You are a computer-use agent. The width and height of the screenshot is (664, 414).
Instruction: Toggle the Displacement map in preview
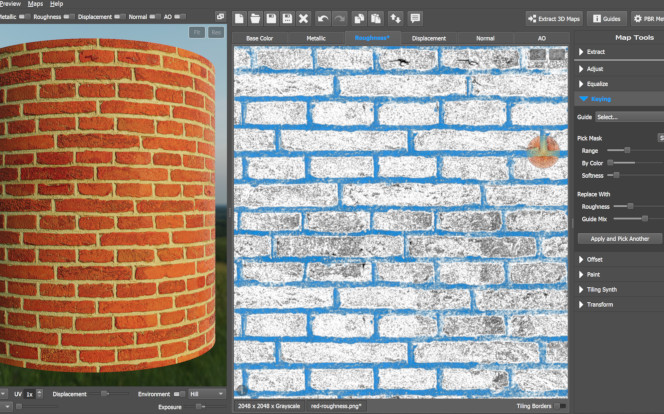point(118,17)
